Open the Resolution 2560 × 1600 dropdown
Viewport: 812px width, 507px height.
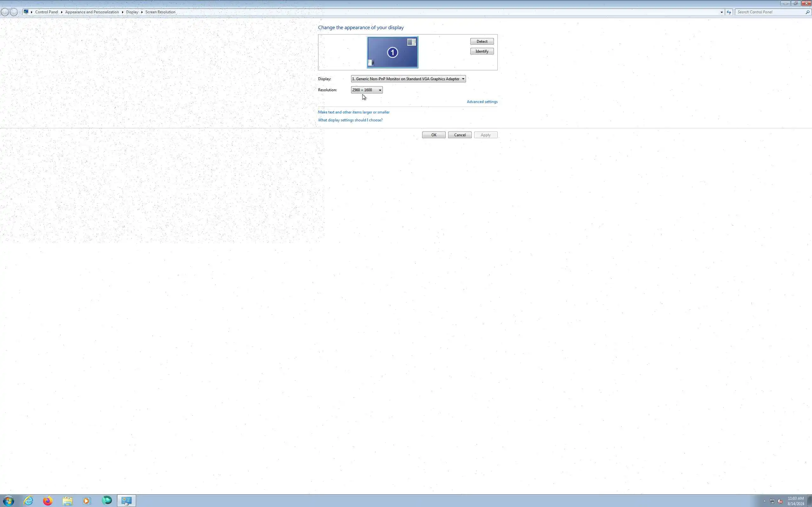point(366,90)
